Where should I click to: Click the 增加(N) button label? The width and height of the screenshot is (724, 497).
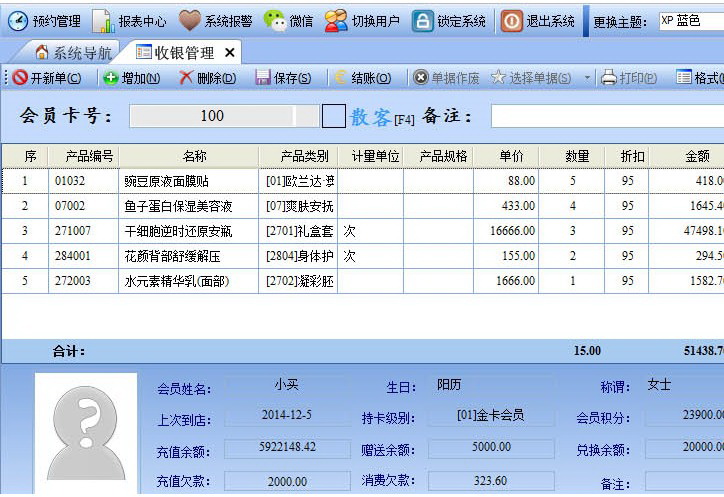click(141, 78)
